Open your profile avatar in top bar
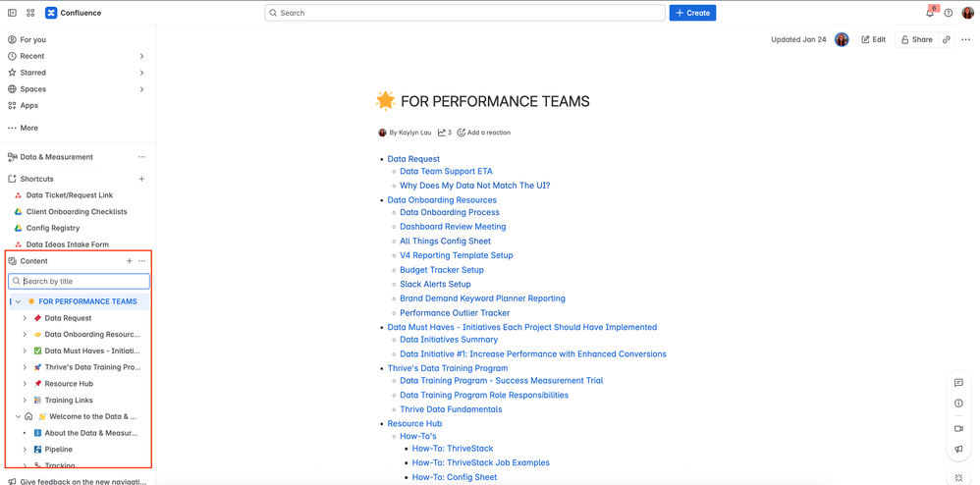980x485 pixels. click(x=967, y=13)
